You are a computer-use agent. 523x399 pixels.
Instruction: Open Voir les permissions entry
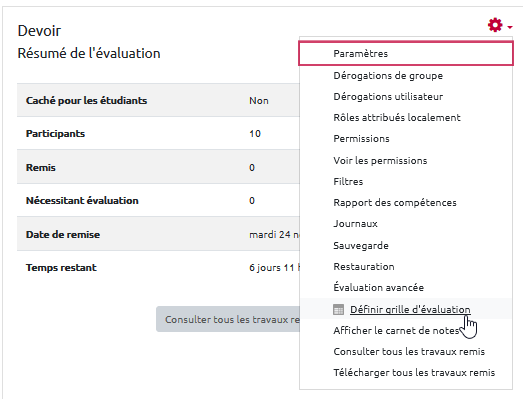pyautogui.click(x=380, y=160)
